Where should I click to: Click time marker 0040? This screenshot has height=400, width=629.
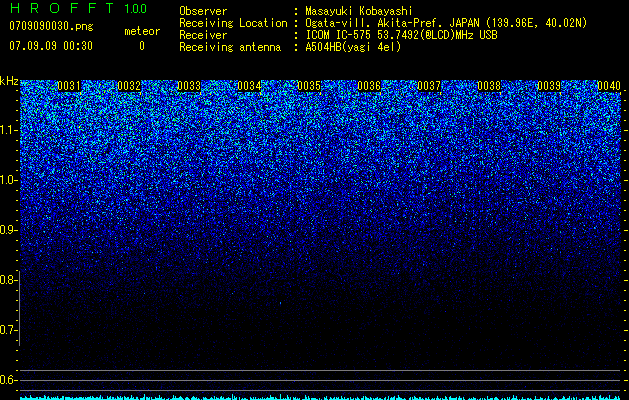tap(609, 86)
